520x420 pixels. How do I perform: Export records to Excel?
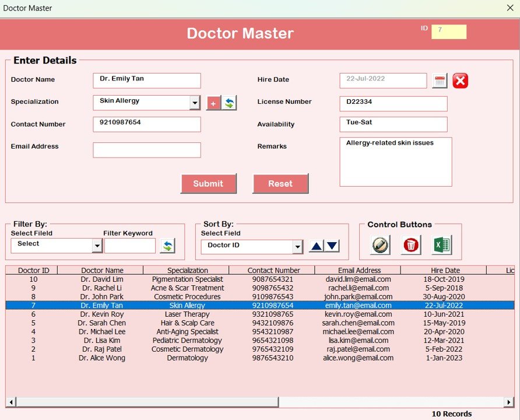click(442, 245)
